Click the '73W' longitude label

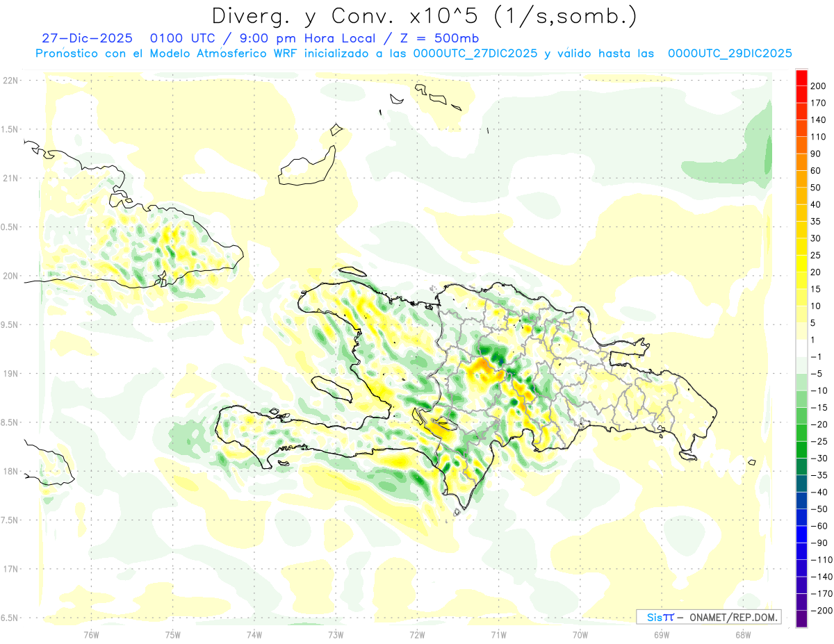tap(336, 634)
